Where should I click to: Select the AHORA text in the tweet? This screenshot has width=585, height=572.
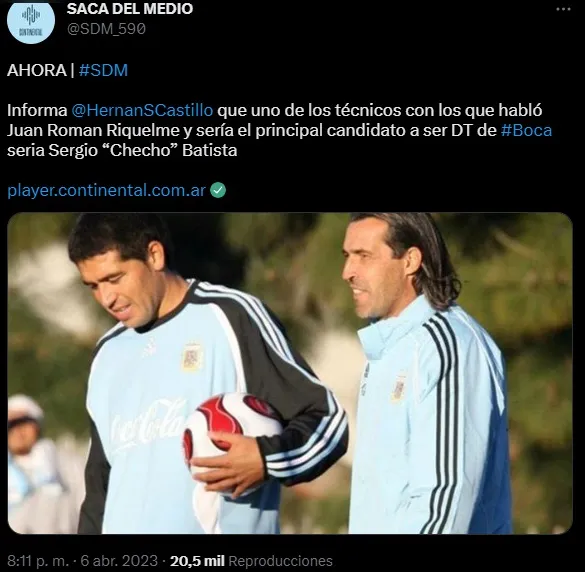click(37, 70)
